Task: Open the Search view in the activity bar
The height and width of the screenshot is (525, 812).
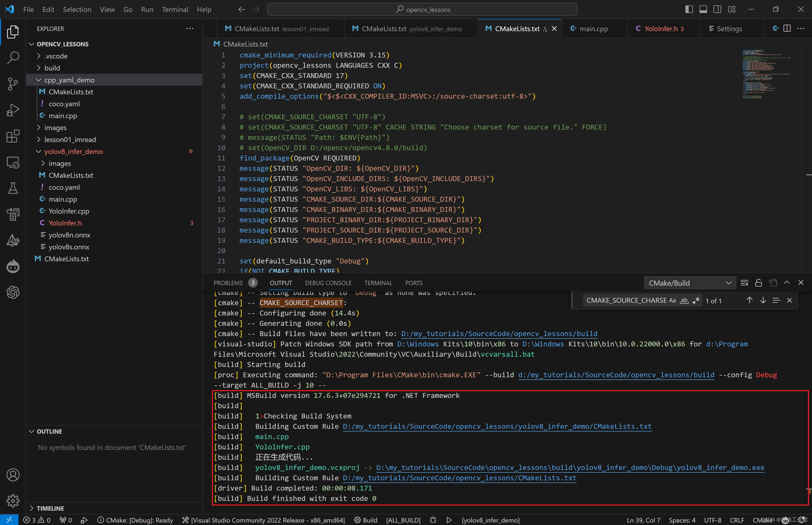Action: [13, 58]
